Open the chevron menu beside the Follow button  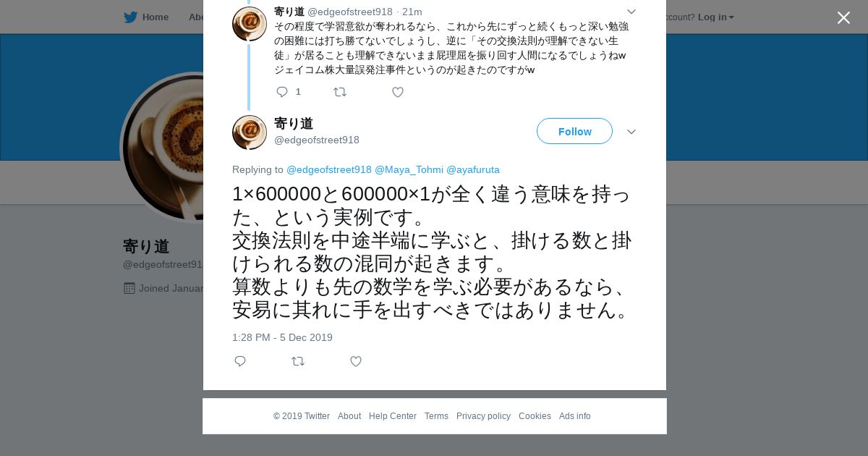(x=631, y=132)
